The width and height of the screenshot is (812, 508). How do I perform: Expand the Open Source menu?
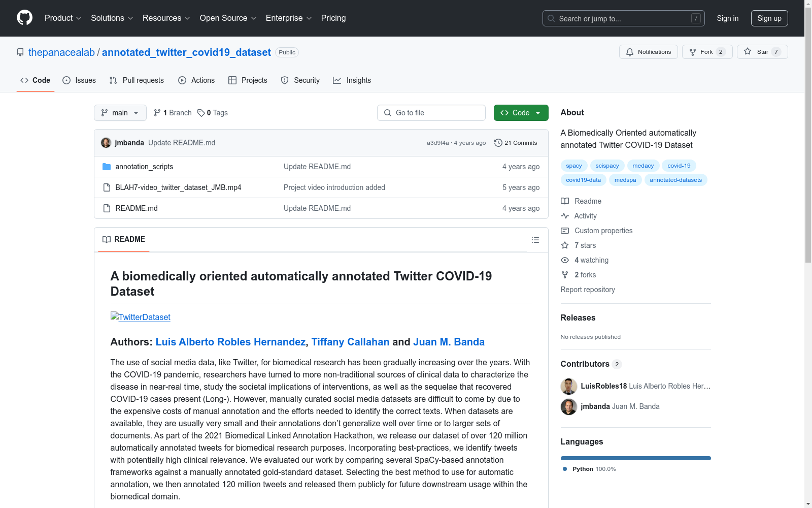(x=228, y=18)
